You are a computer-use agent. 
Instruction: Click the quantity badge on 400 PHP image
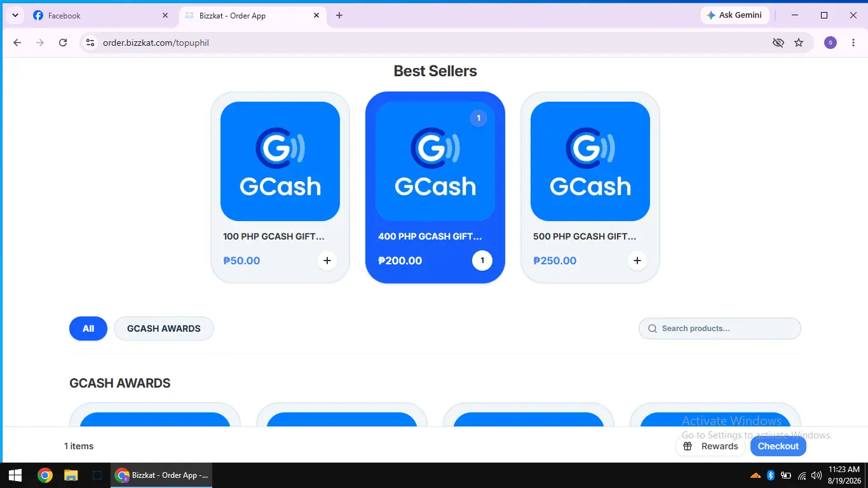coord(478,118)
